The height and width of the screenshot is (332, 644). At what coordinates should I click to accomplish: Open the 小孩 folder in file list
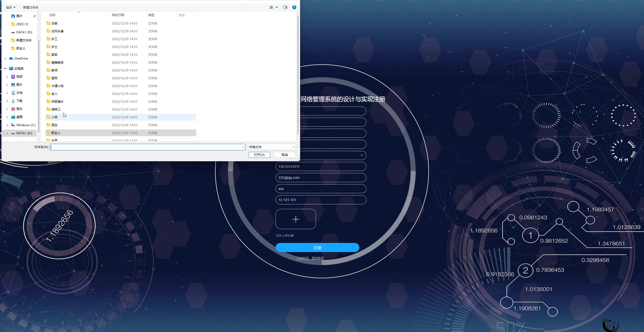54,117
